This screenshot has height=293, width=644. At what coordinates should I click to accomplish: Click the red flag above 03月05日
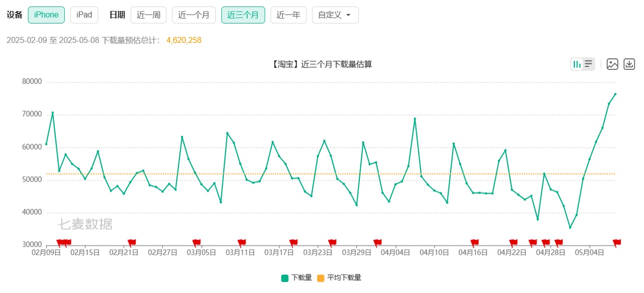click(196, 243)
